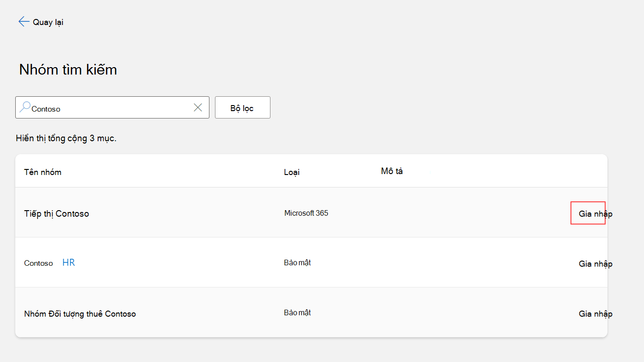Open the Tiếp thị Contoso group name
This screenshot has width=644, height=362.
[56, 214]
